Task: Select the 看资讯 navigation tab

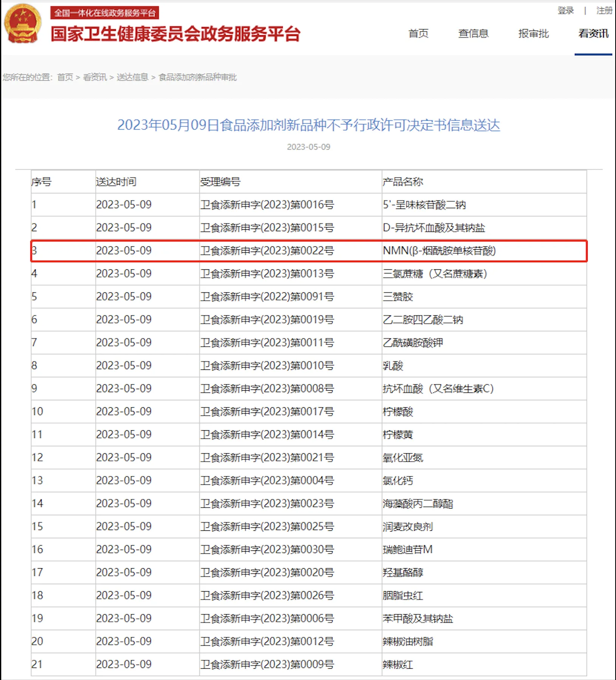Action: (593, 34)
